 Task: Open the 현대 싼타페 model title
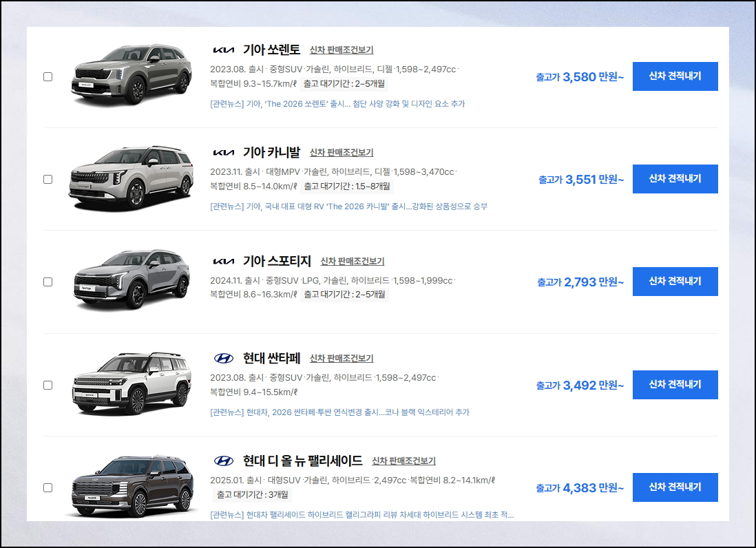(x=271, y=358)
